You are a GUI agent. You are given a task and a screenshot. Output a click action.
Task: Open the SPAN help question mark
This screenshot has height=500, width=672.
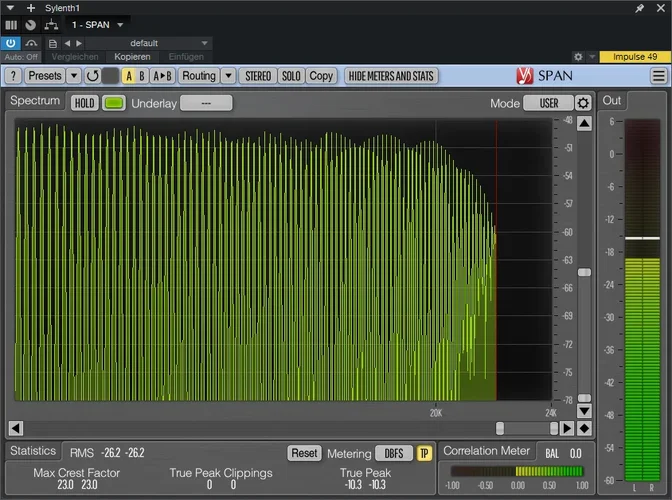tap(13, 76)
